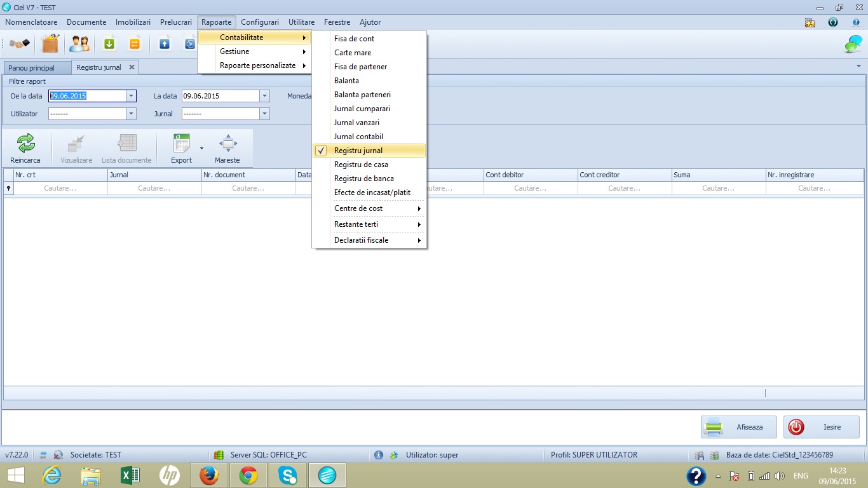This screenshot has height=488, width=868.
Task: Click the Mareste enlarge icon
Action: pos(227,143)
